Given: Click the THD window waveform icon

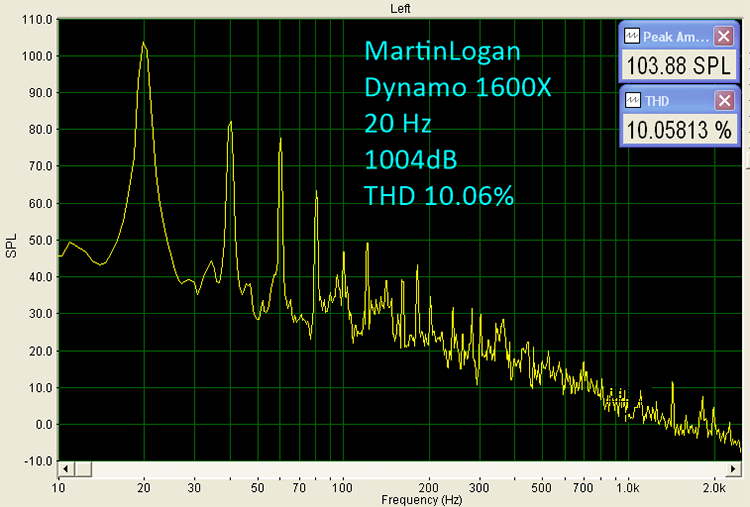Looking at the screenshot, I should (631, 100).
